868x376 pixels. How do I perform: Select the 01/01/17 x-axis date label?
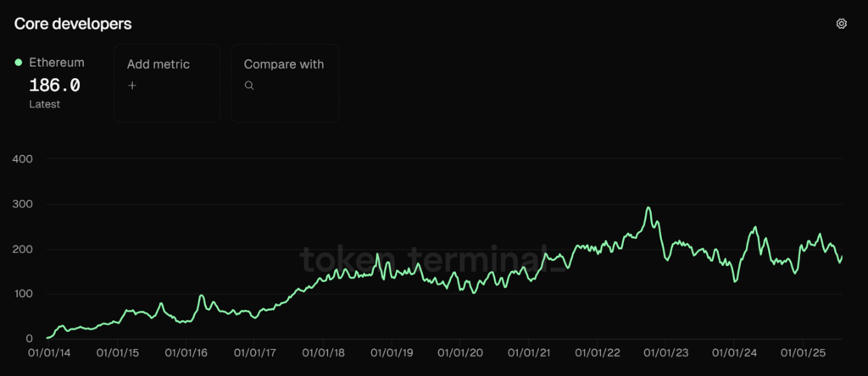[255, 351]
